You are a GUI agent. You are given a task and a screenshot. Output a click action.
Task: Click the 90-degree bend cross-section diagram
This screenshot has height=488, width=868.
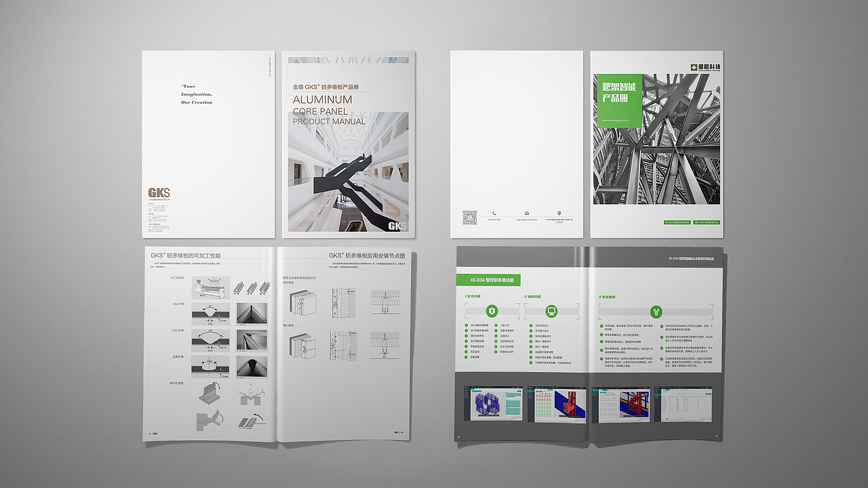[x=211, y=314]
